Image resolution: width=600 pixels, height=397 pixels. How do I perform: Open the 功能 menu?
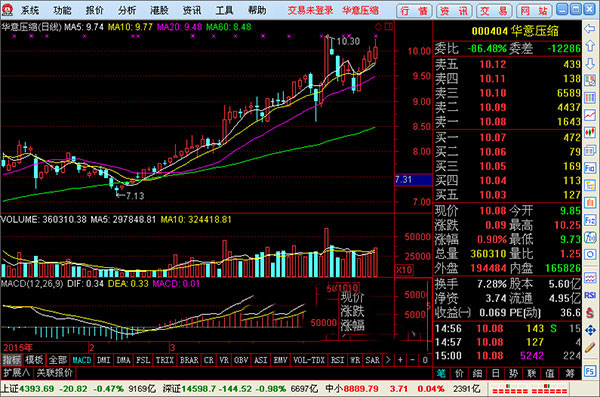(62, 10)
